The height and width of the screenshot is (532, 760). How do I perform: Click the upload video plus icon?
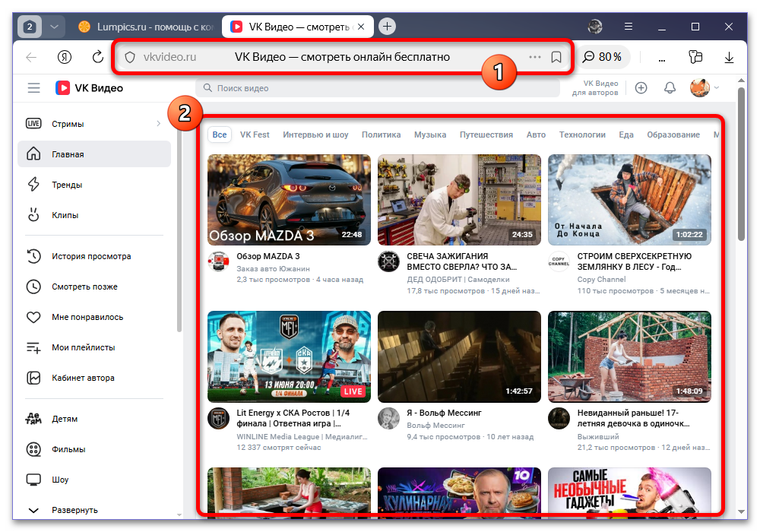(641, 87)
